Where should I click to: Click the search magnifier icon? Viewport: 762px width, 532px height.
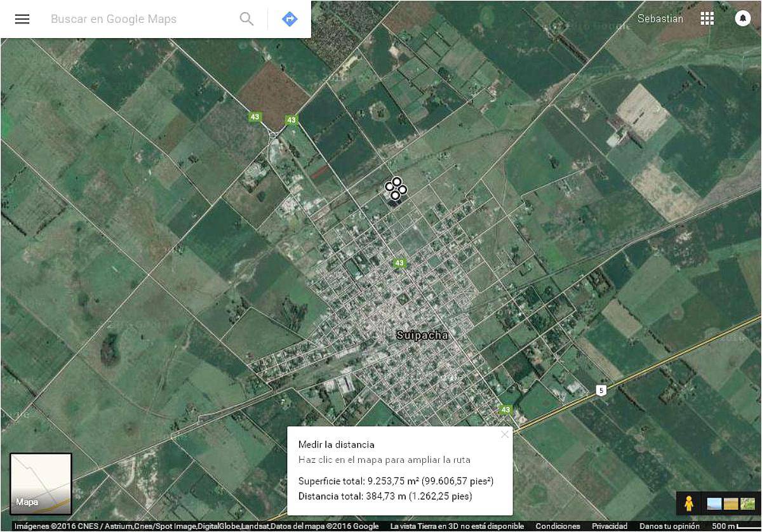click(246, 18)
